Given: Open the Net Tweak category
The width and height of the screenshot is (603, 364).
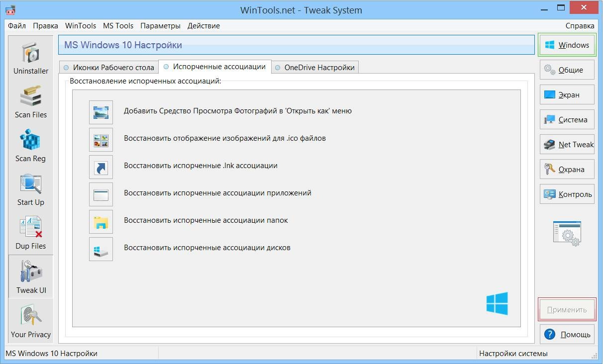Looking at the screenshot, I should pyautogui.click(x=567, y=145).
